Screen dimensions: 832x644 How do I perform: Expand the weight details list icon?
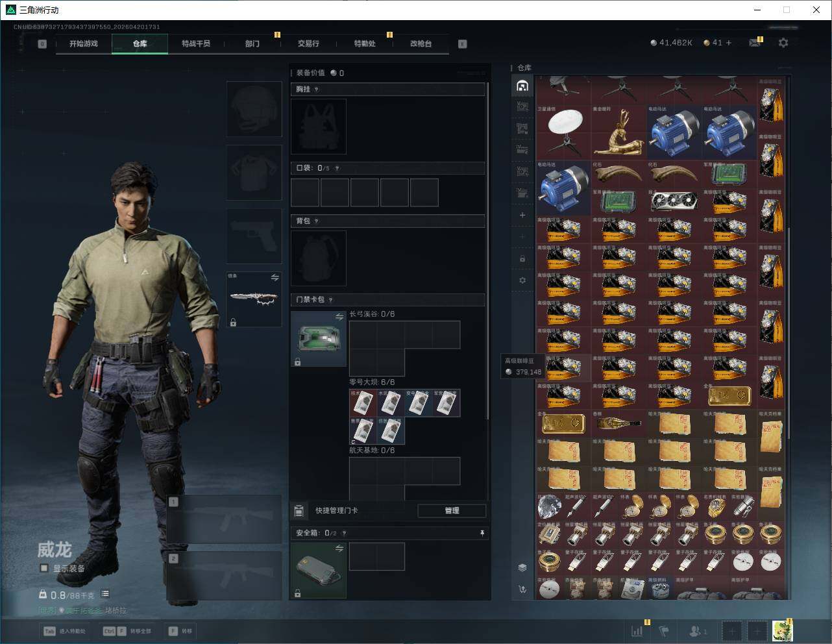coord(105,594)
